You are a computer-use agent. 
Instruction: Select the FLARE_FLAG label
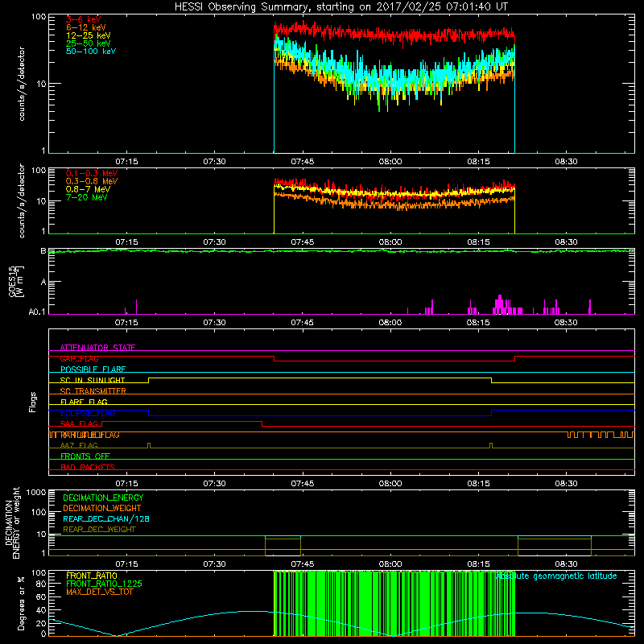[84, 402]
